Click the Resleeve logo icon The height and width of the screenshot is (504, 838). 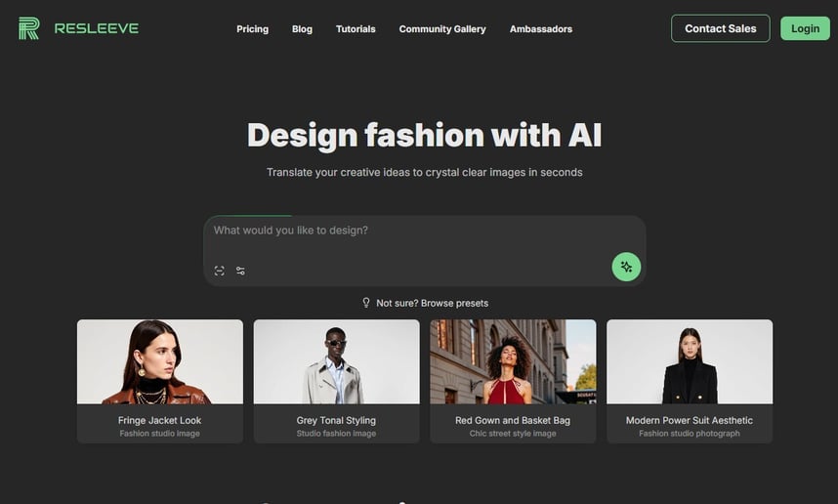(x=29, y=28)
